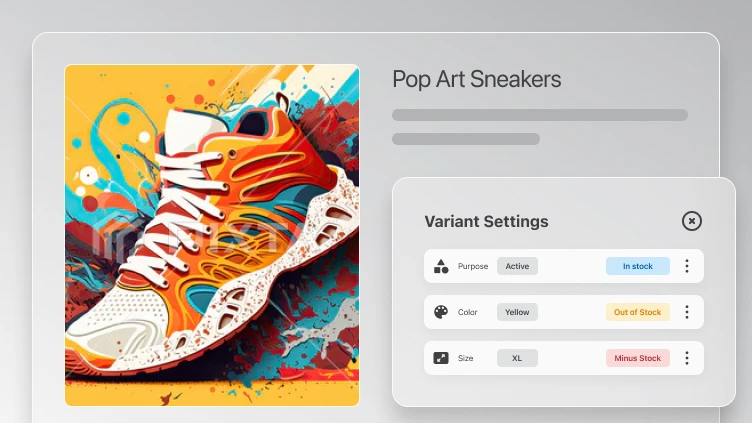
Task: Click the Purpose shapes icon
Action: coord(441,266)
